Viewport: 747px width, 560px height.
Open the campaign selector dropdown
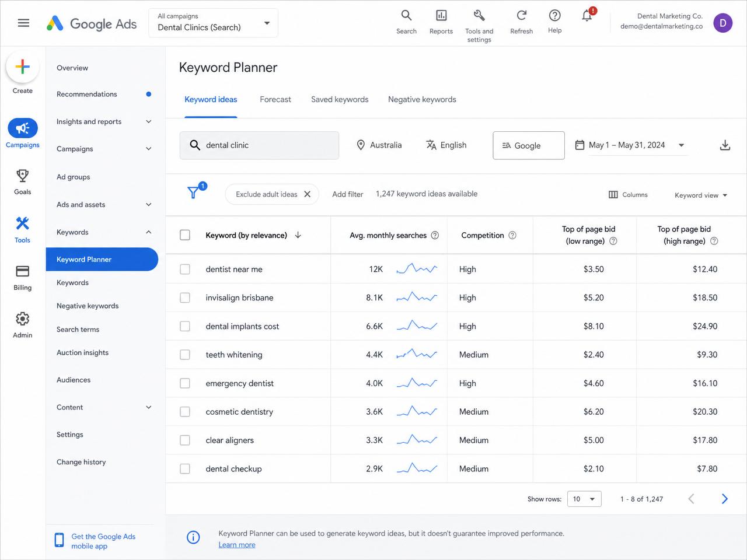point(214,23)
